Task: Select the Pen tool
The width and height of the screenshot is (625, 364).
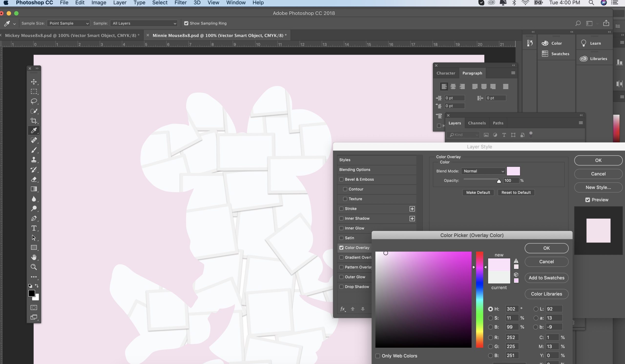Action: coord(34,218)
